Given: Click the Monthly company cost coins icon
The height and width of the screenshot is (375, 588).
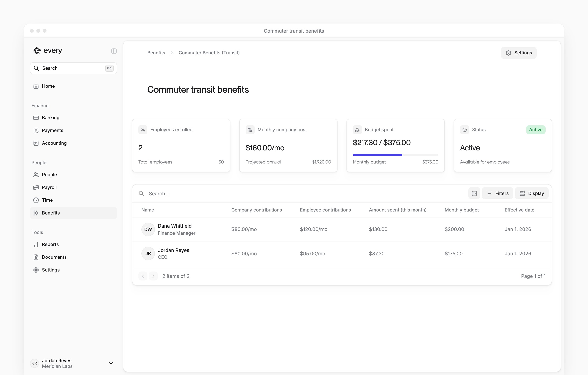Looking at the screenshot, I should tap(250, 130).
